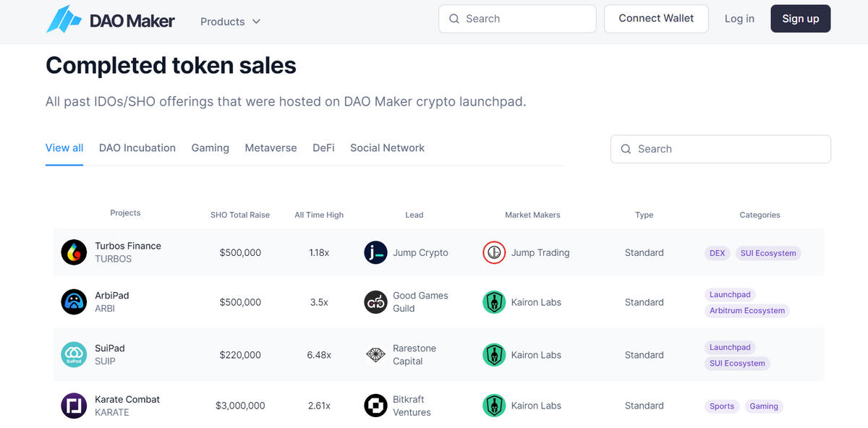Click Kairon Labs icon in ArbiPad row
This screenshot has height=428, width=868.
click(x=494, y=302)
